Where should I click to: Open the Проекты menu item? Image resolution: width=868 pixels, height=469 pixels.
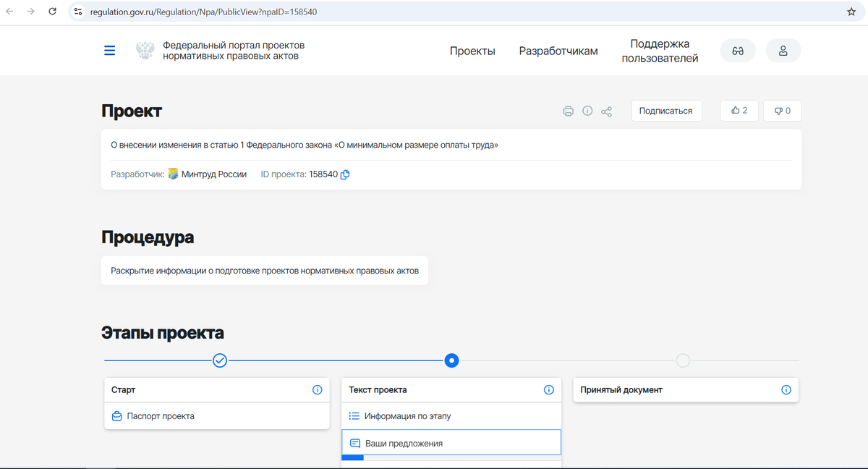tap(472, 51)
